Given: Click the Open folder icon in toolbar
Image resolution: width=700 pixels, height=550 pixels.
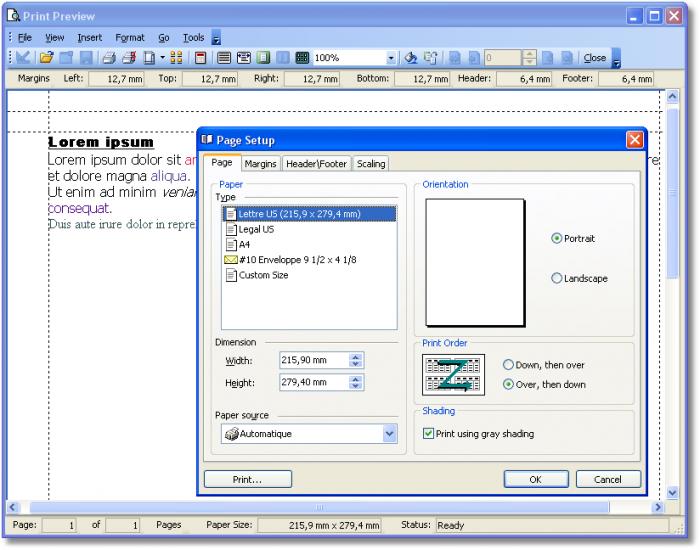Looking at the screenshot, I should click(x=46, y=58).
